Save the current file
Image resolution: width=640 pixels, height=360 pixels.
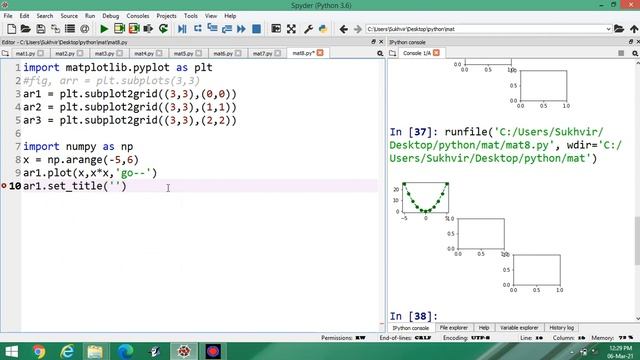pos(40,29)
